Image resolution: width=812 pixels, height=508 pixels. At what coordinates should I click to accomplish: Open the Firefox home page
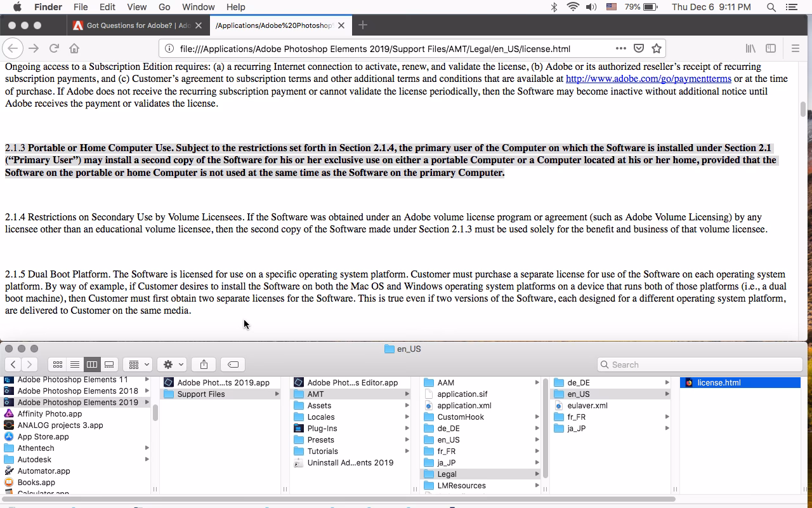pos(74,48)
